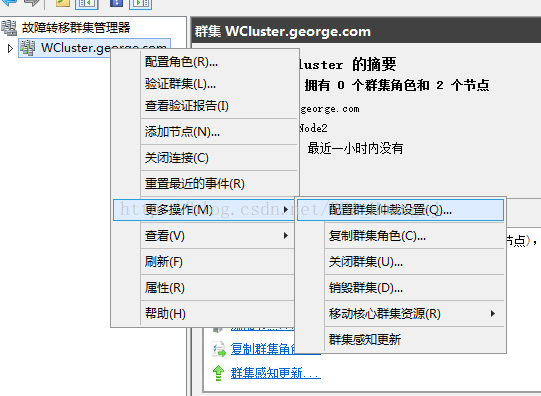The width and height of the screenshot is (541, 396).
Task: Click the show/hide action pane toolbar icon
Action: [x=140, y=4]
